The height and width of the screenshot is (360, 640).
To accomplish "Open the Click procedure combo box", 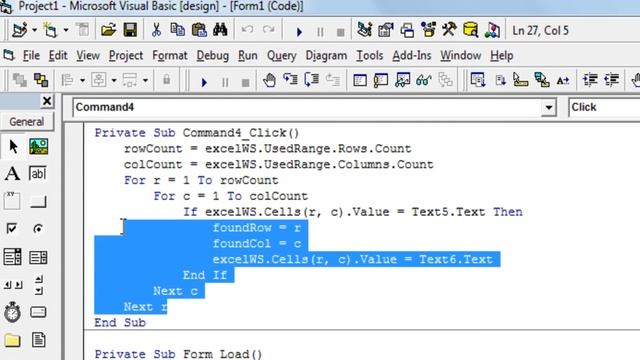I will 604,107.
